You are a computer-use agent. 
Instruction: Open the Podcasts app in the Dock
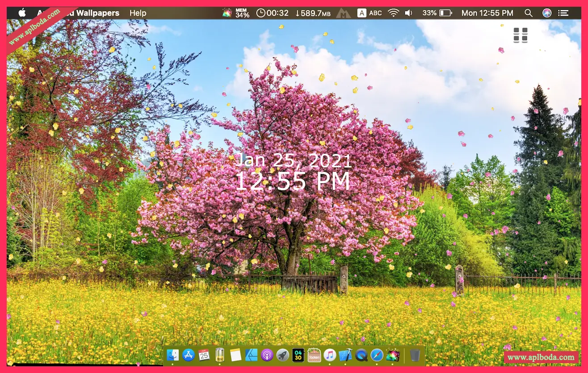[267, 355]
